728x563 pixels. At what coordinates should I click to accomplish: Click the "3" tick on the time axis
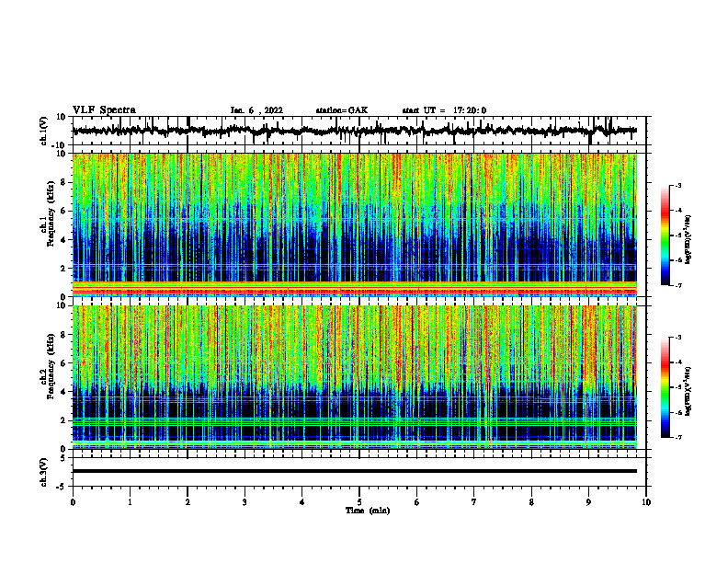tap(245, 502)
